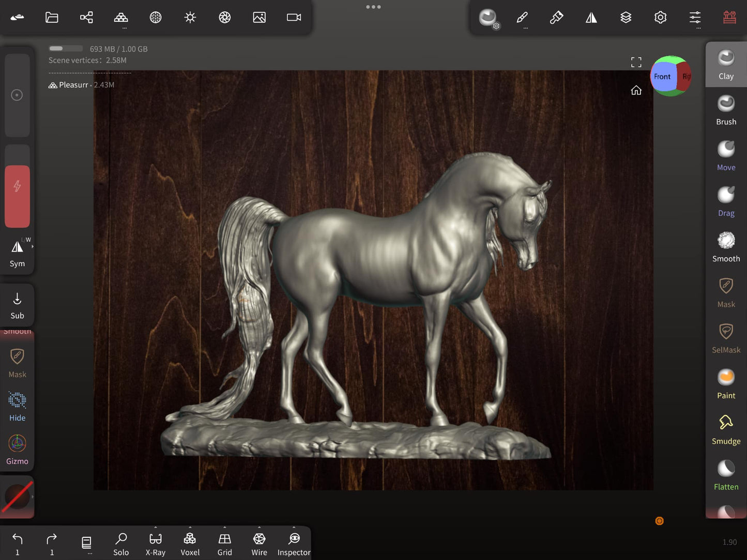Viewport: 747px width, 560px height.
Task: Click the Pleasurr object label
Action: (x=73, y=85)
